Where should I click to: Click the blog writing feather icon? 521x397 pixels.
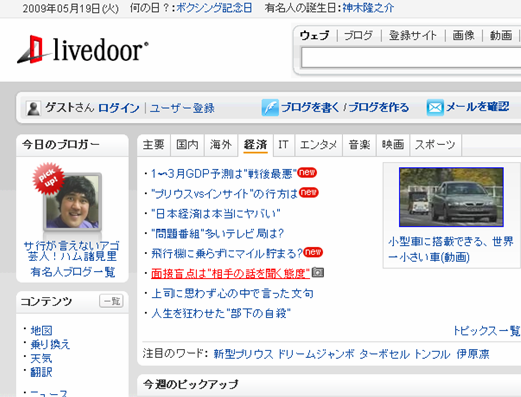270,107
